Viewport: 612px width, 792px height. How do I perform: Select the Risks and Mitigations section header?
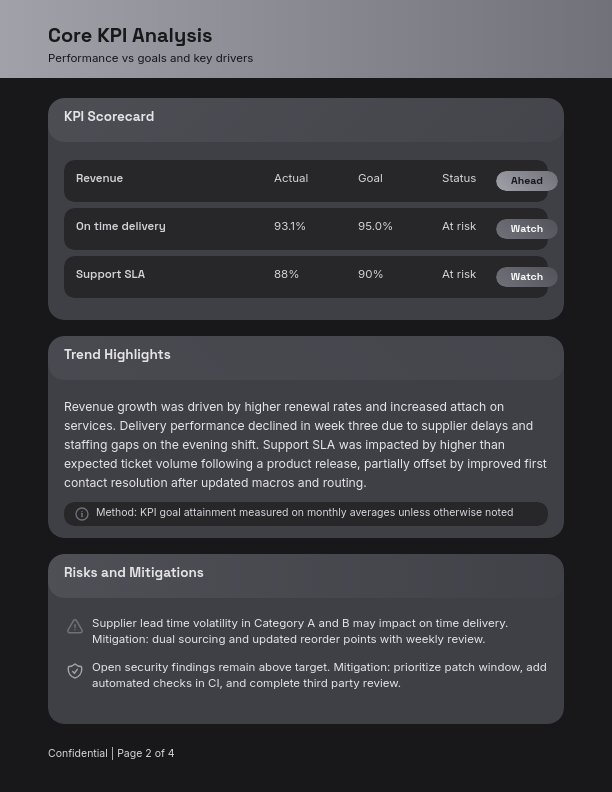click(x=134, y=573)
